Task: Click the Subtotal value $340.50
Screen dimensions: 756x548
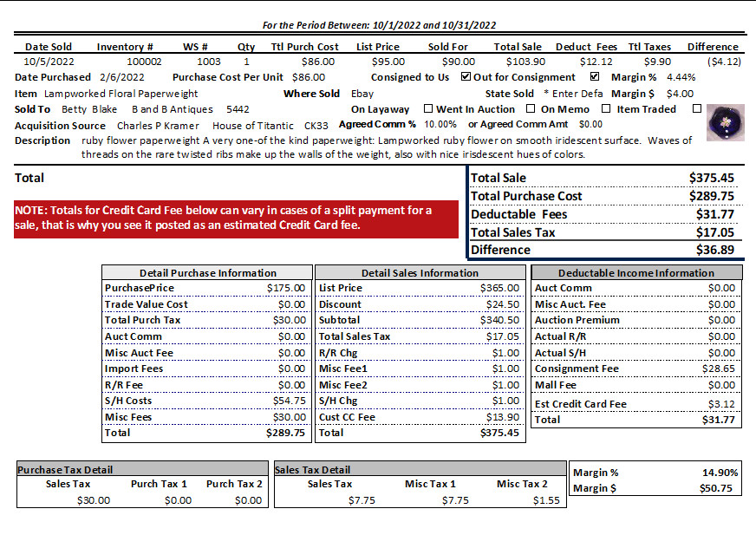Action: [x=499, y=320]
